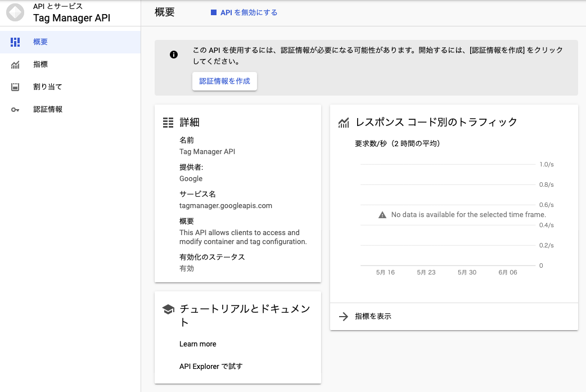
Task: Click the 指標 chart icon in sidebar
Action: tap(15, 65)
